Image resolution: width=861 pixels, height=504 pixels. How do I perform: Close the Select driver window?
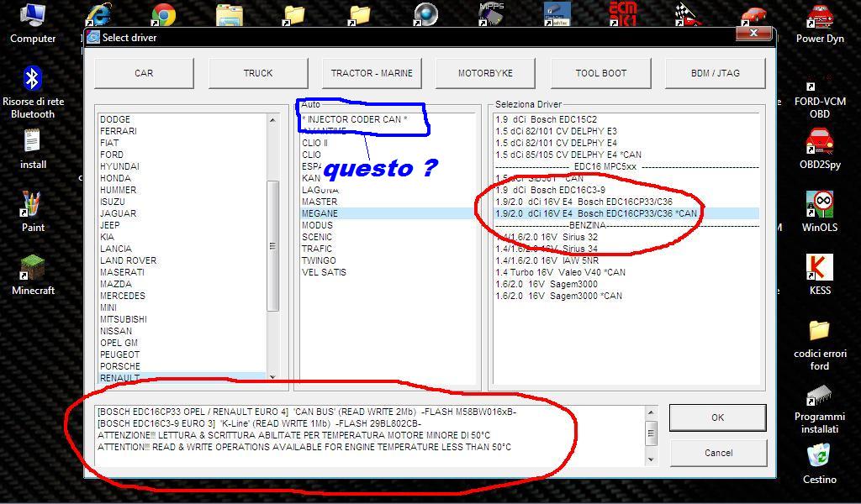pyautogui.click(x=754, y=33)
